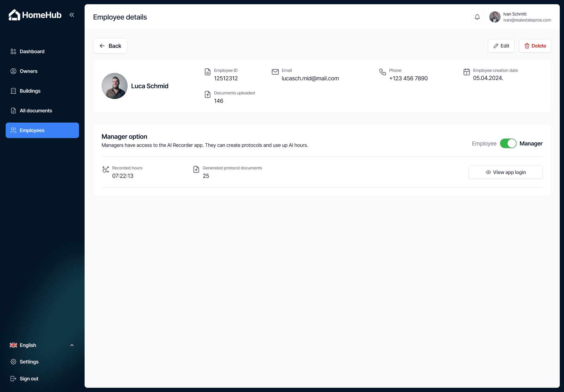Viewport: 564px width, 392px height.
Task: Select the Employees menu item
Action: tap(42, 130)
